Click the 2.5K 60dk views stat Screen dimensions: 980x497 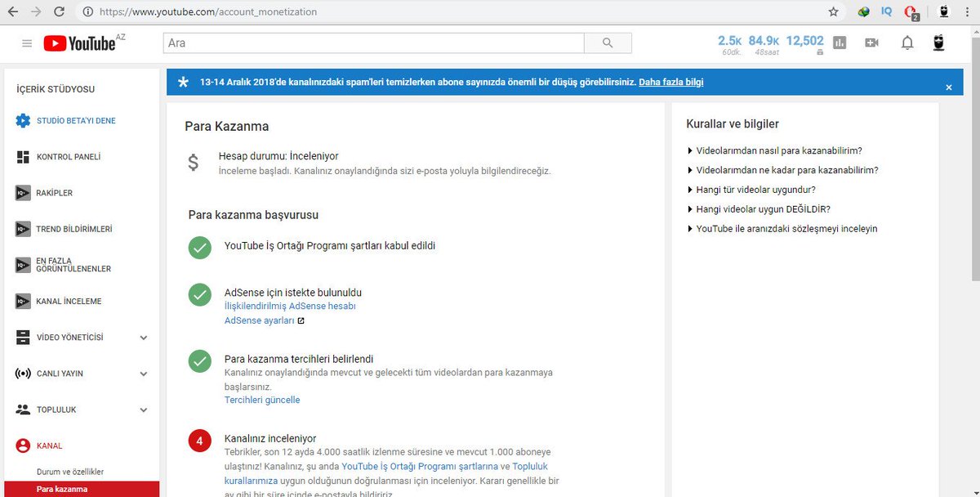[729, 45]
